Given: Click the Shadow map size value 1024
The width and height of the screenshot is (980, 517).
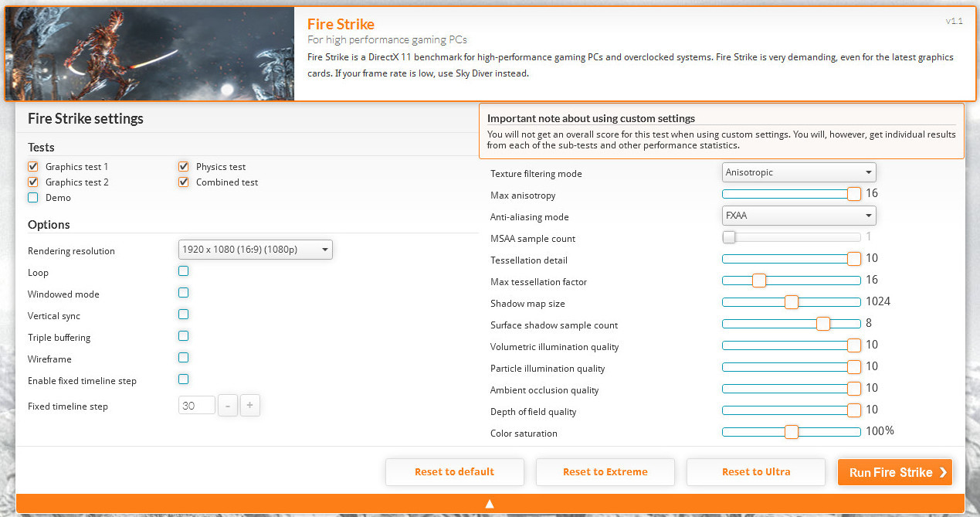Looking at the screenshot, I should tap(878, 301).
